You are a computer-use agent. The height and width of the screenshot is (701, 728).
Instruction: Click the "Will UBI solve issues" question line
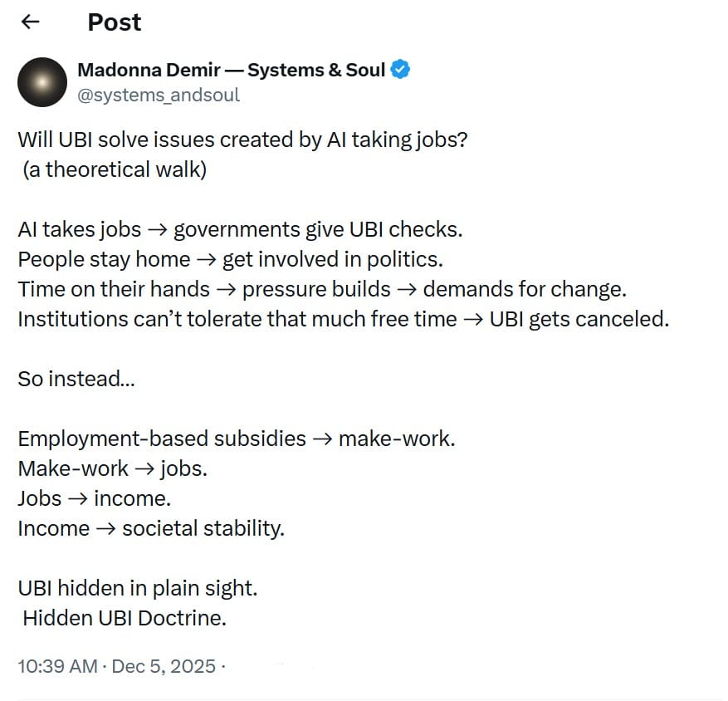[242, 140]
